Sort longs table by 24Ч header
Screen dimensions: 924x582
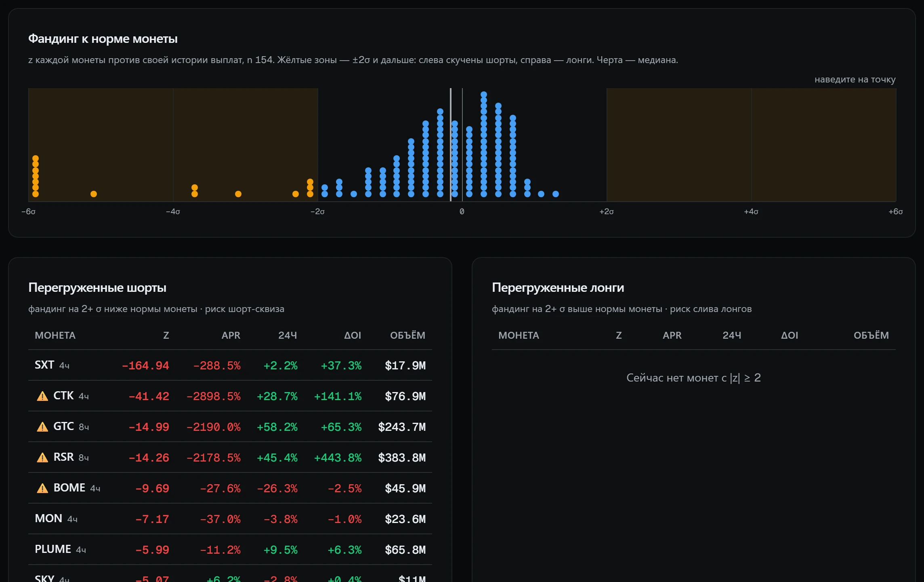tap(732, 335)
